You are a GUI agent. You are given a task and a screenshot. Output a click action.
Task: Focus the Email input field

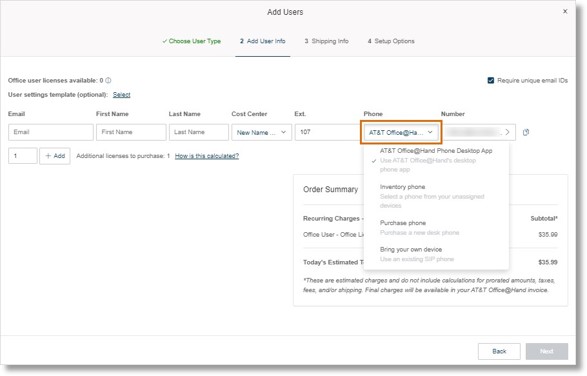(51, 132)
